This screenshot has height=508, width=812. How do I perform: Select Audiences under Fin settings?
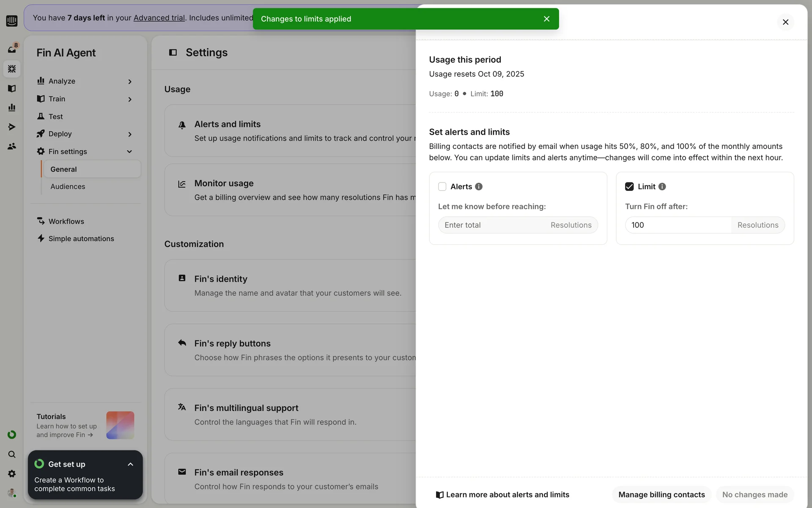tap(68, 187)
